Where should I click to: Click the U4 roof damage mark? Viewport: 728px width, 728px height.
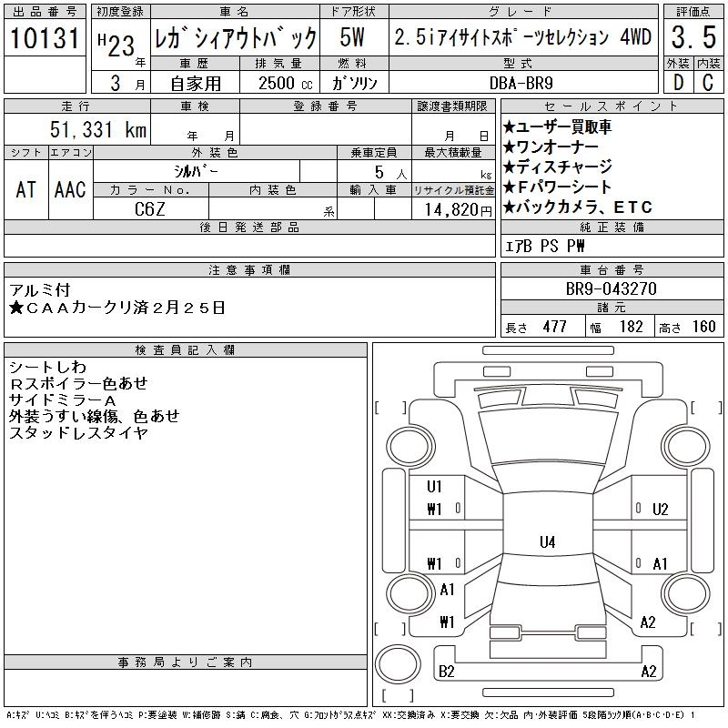pyautogui.click(x=548, y=541)
